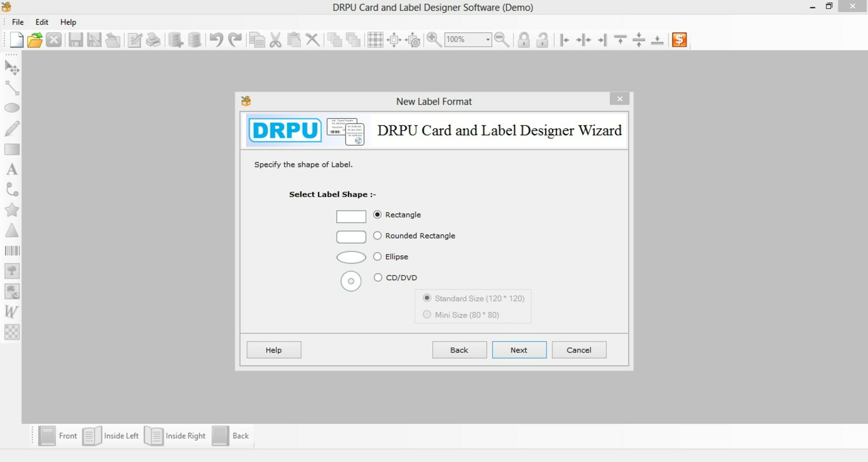Click the Align bottom edges icon

657,40
